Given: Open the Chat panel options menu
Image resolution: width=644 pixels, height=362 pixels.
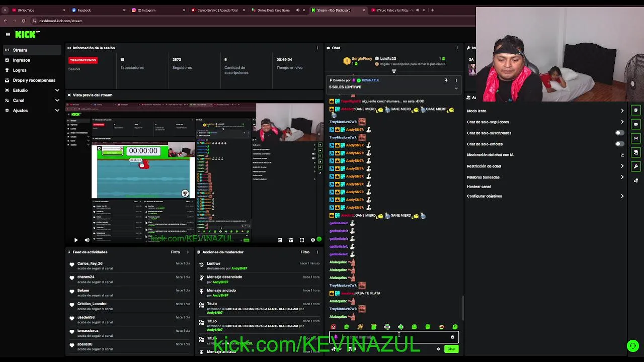Looking at the screenshot, I should click(457, 48).
